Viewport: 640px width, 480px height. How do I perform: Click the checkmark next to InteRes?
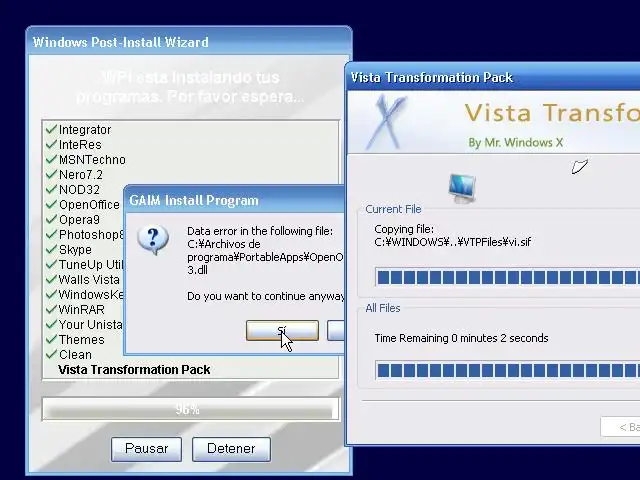click(x=51, y=144)
